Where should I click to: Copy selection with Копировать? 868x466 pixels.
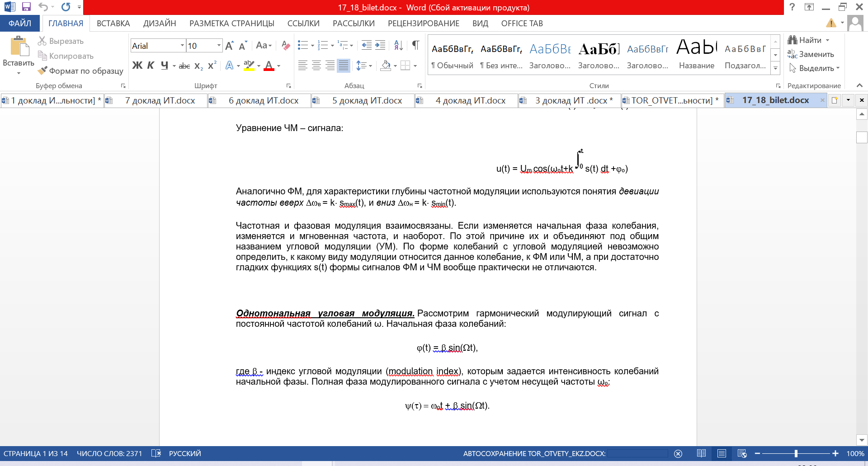[x=66, y=56]
